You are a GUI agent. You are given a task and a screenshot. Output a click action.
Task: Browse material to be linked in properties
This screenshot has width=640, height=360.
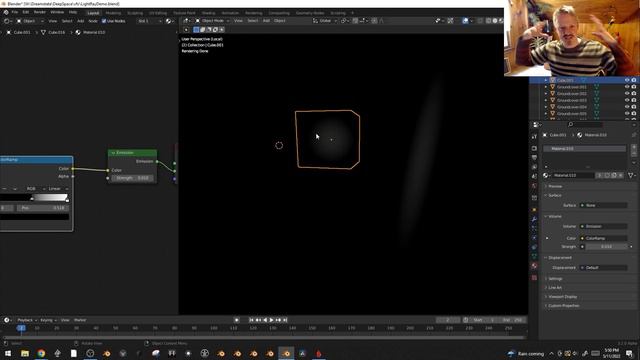[x=546, y=175]
